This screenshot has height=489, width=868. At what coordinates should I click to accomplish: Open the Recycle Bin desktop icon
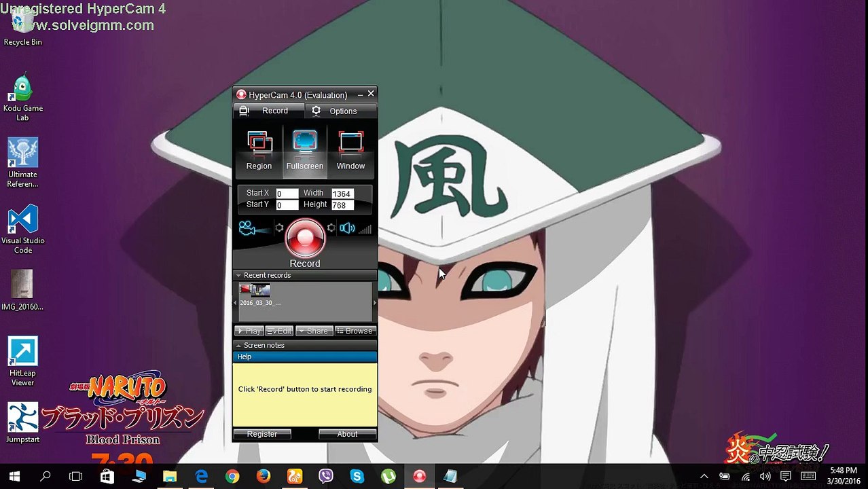(x=22, y=27)
